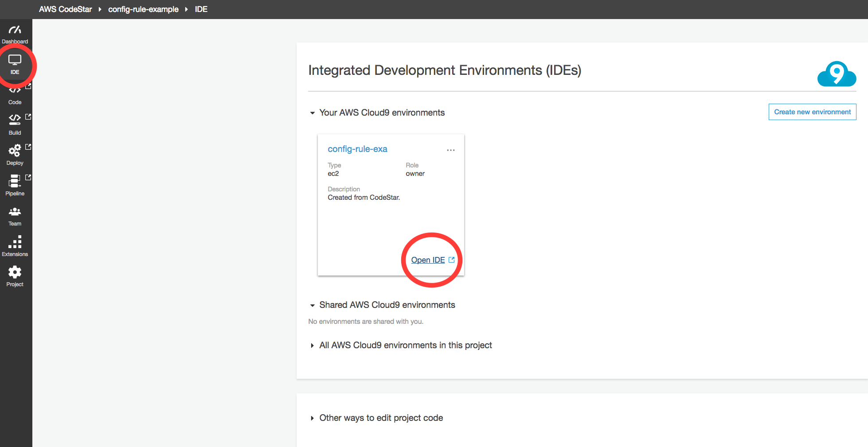
Task: Open the config-rule-exa environment title link
Action: tap(357, 149)
